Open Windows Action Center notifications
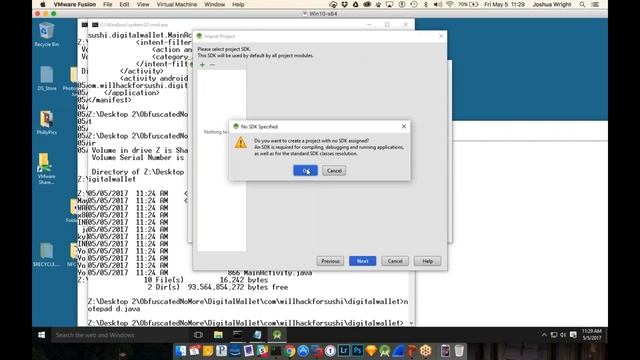This screenshot has width=640, height=360. 573,335
